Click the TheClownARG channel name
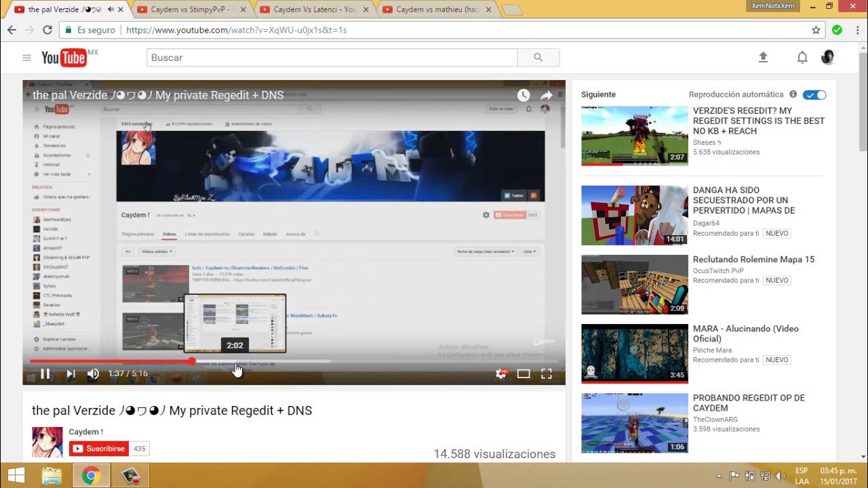The height and width of the screenshot is (488, 868). click(715, 420)
